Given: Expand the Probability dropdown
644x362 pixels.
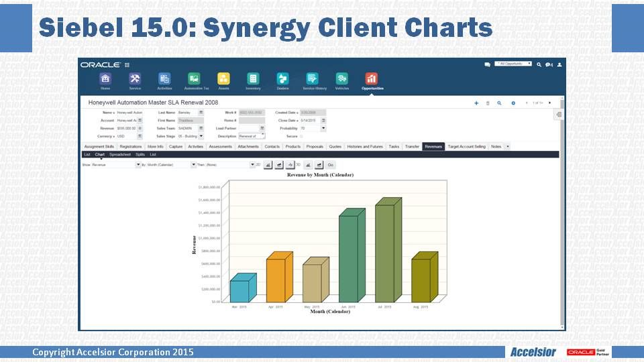Looking at the screenshot, I should point(323,128).
